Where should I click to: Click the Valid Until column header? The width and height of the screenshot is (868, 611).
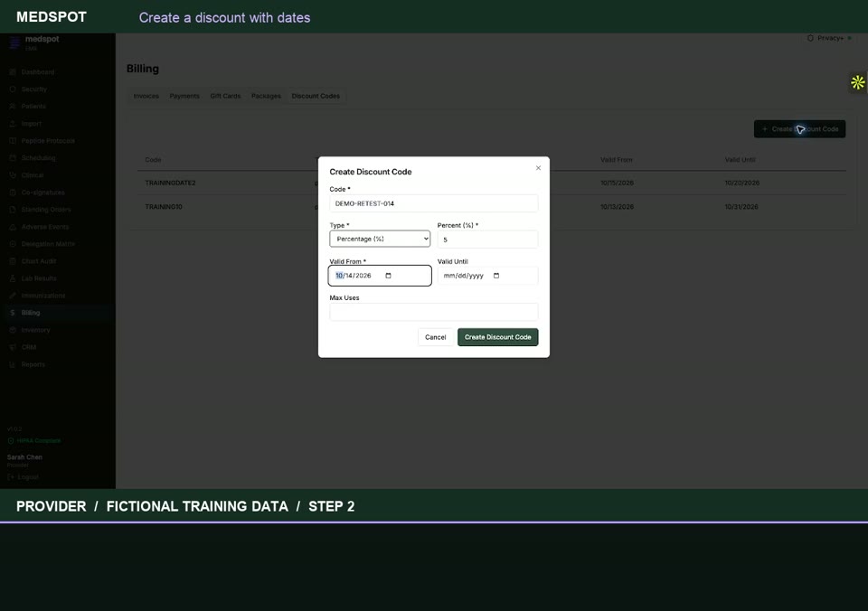(741, 159)
